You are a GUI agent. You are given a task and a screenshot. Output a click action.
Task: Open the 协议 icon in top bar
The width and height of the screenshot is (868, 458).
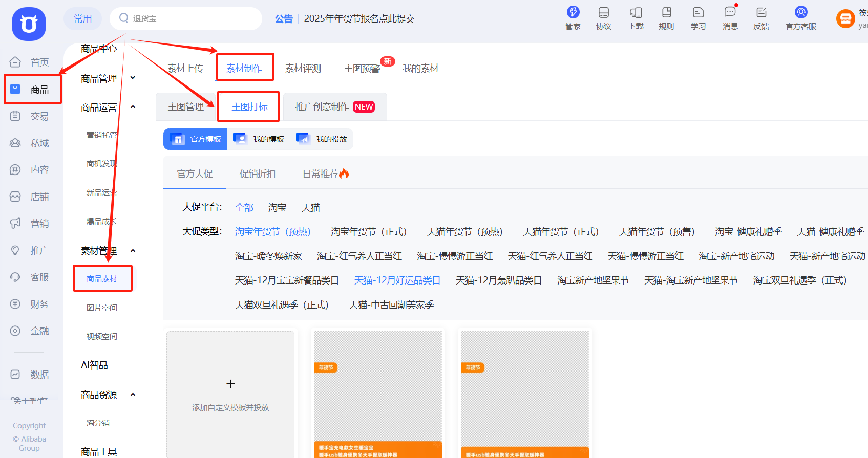[604, 12]
